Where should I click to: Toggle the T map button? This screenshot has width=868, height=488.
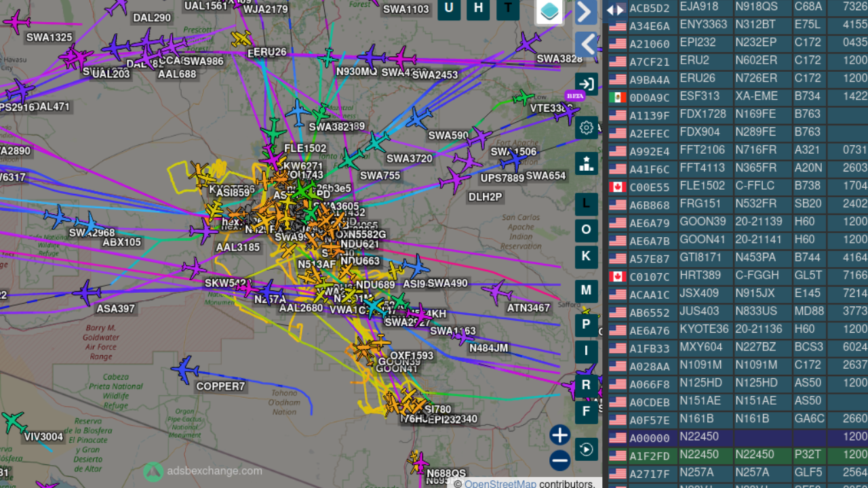[x=508, y=8]
